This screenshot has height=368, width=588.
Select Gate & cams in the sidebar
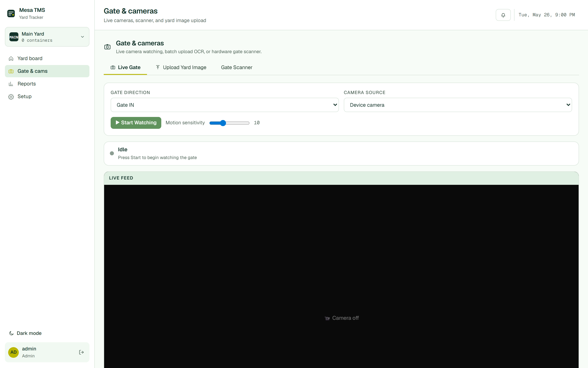(47, 71)
